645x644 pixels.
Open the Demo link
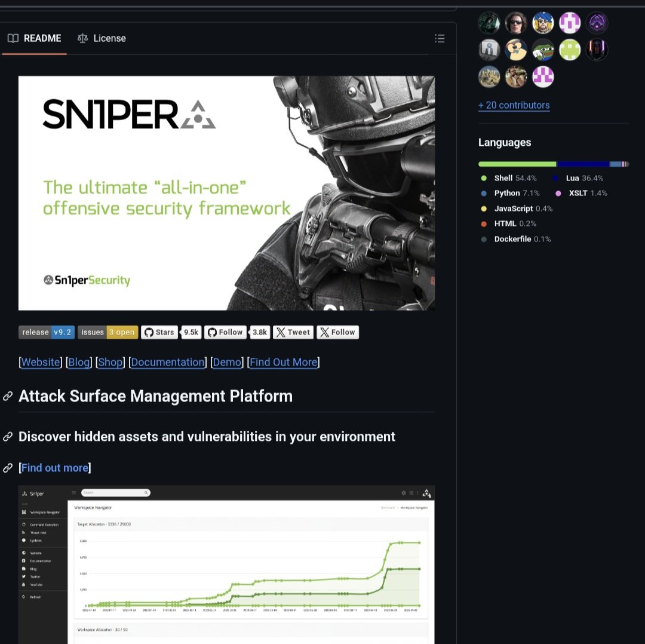227,362
